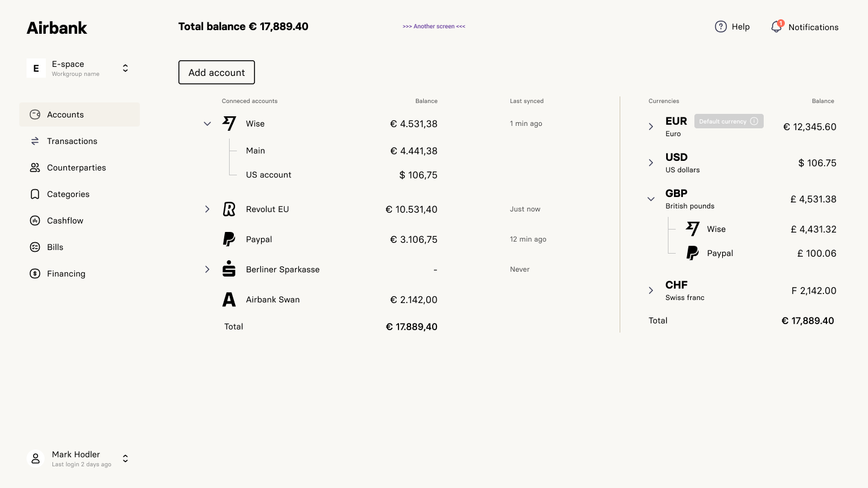Click the Paypal logo in connected accounts
The width and height of the screenshot is (868, 488).
[229, 239]
